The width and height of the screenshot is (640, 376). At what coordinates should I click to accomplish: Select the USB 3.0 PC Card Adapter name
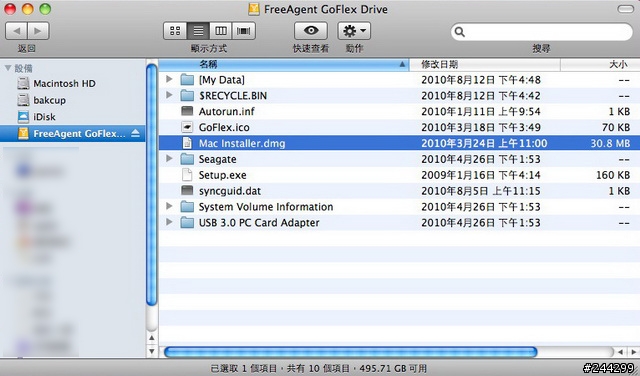coord(259,223)
